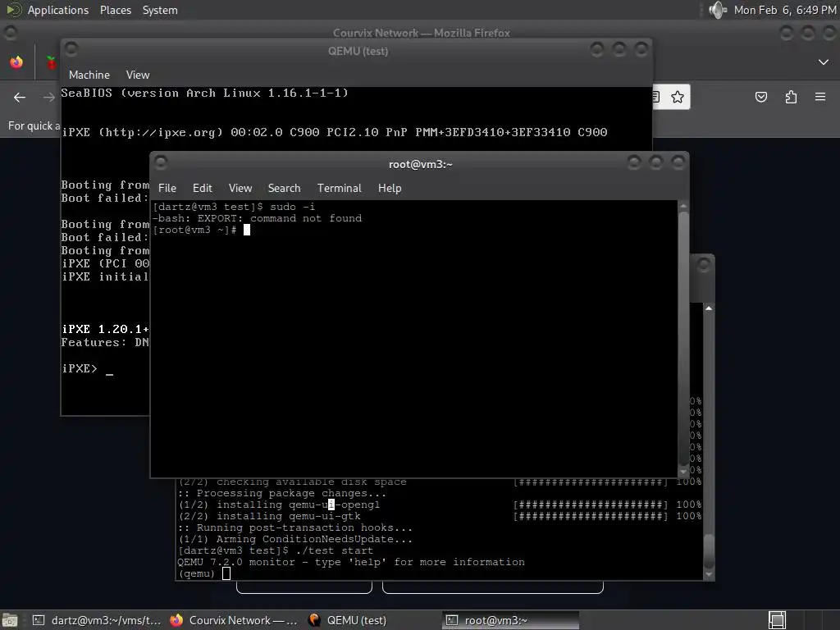
Task: Click Firefox back arrow button
Action: point(20,97)
